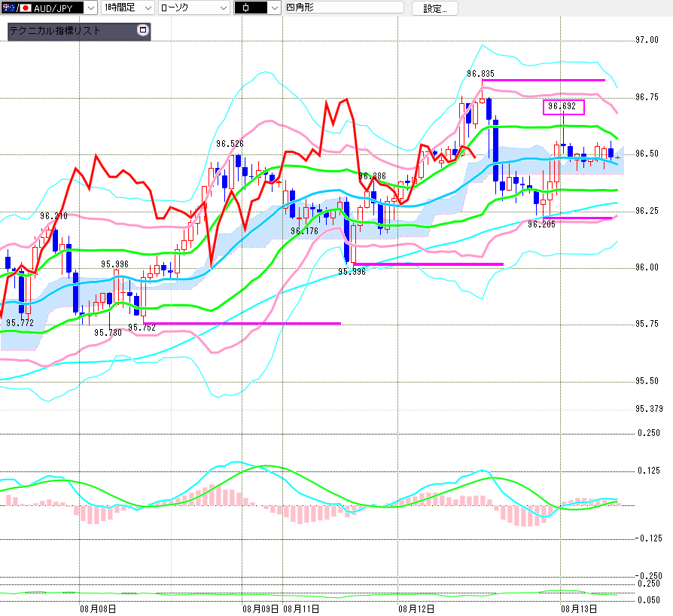673x616 pixels.
Task: Click the 96.526 price label
Action: [230, 144]
